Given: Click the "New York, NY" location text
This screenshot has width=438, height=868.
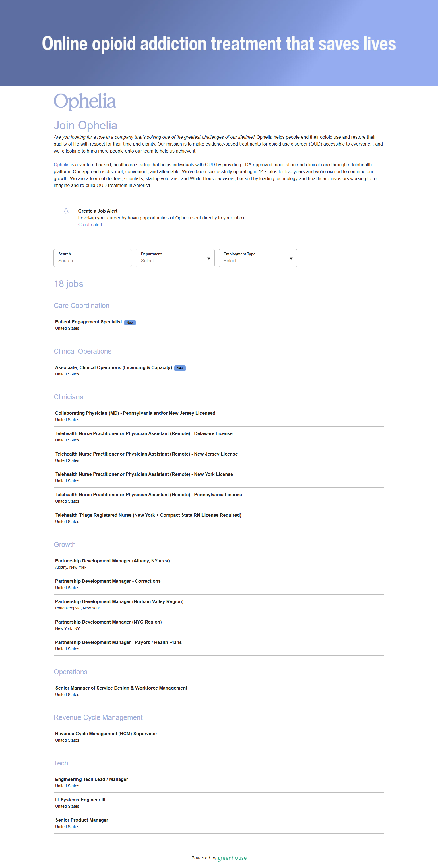Looking at the screenshot, I should coord(67,628).
